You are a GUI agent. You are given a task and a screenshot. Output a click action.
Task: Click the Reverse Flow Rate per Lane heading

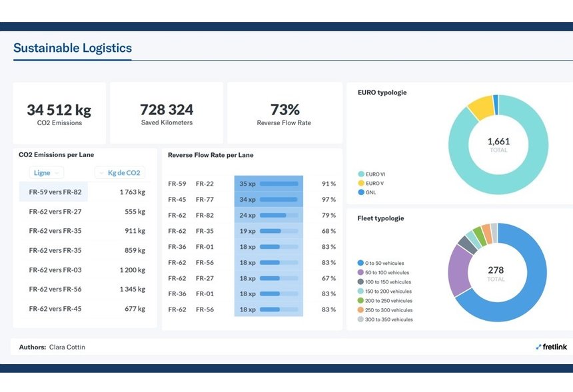click(211, 155)
